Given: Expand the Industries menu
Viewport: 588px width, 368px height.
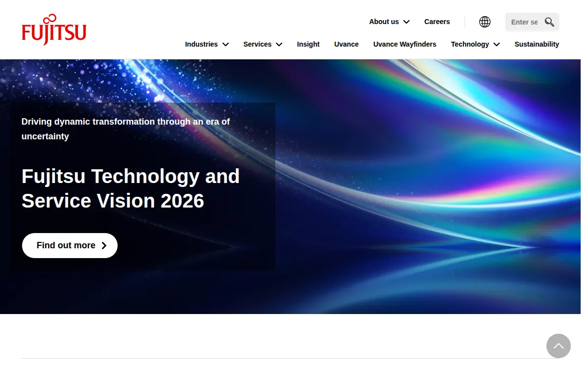Looking at the screenshot, I should (x=207, y=44).
